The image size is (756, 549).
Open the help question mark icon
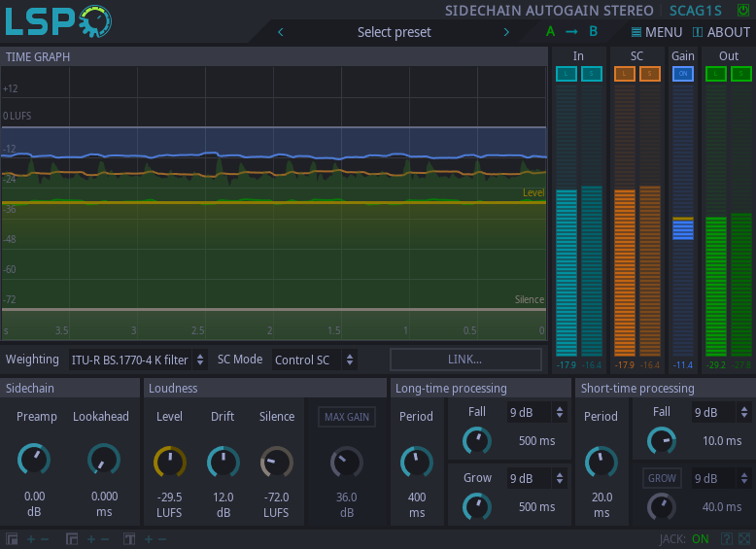pos(727,539)
